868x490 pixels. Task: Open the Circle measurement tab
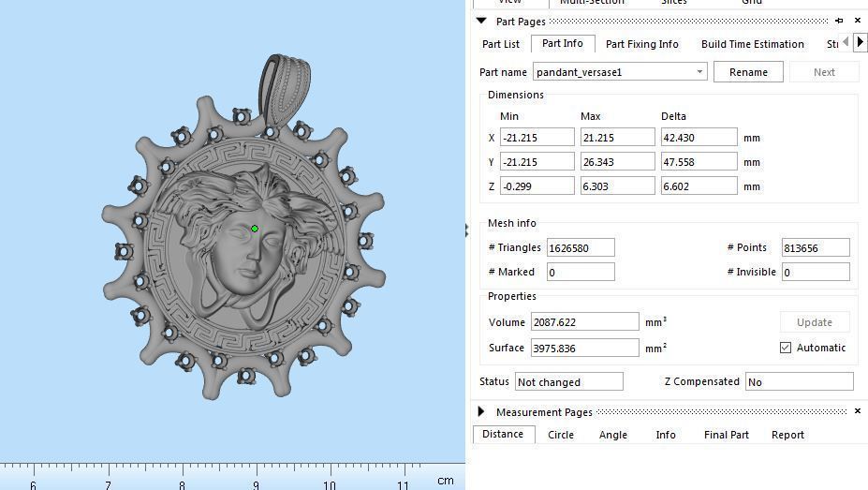click(x=561, y=435)
